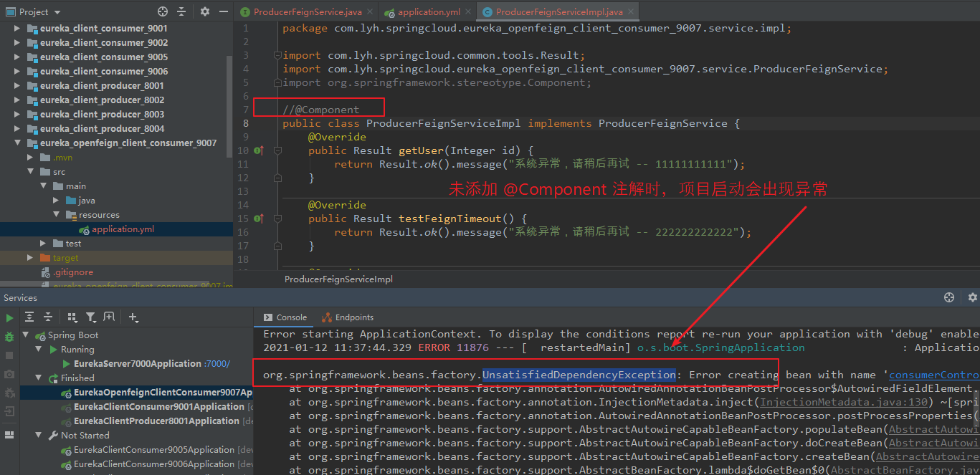Select eureka_client_producer_8003 module
980x475 pixels.
pyautogui.click(x=102, y=115)
